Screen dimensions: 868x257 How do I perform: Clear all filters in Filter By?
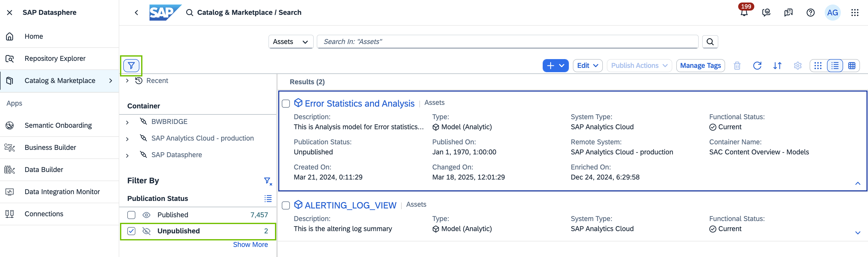pos(268,181)
